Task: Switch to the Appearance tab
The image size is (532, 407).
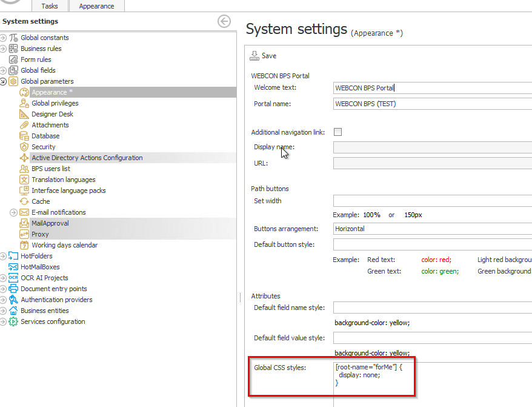Action: point(97,6)
